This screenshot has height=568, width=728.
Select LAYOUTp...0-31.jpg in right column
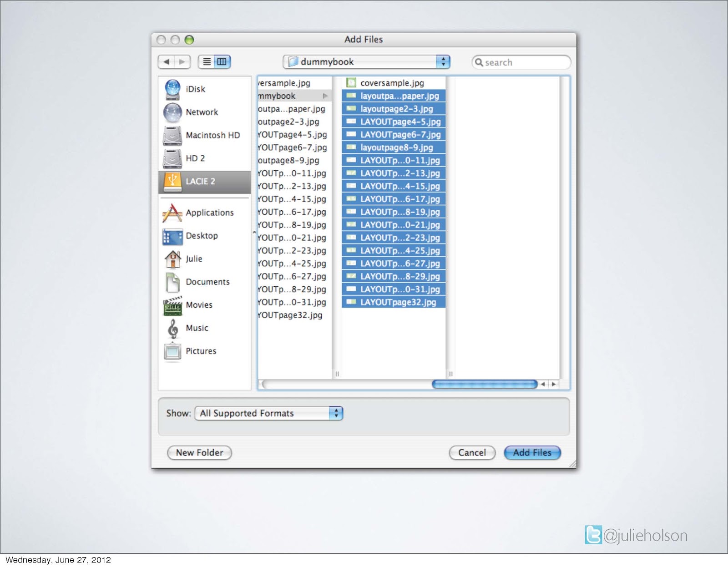[x=394, y=289]
